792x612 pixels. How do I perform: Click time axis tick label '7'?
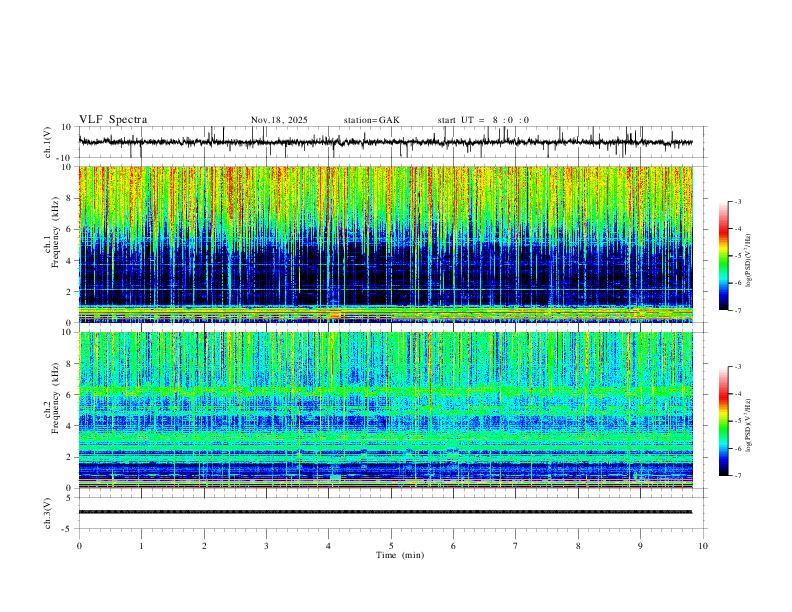pos(516,546)
